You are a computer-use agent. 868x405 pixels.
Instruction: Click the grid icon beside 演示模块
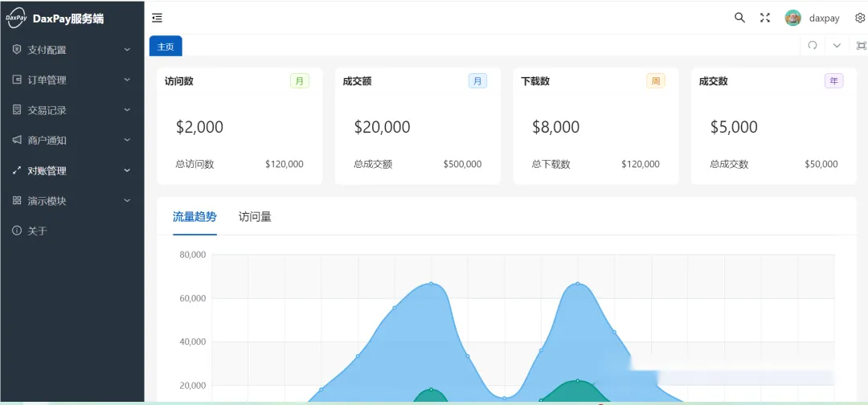17,200
